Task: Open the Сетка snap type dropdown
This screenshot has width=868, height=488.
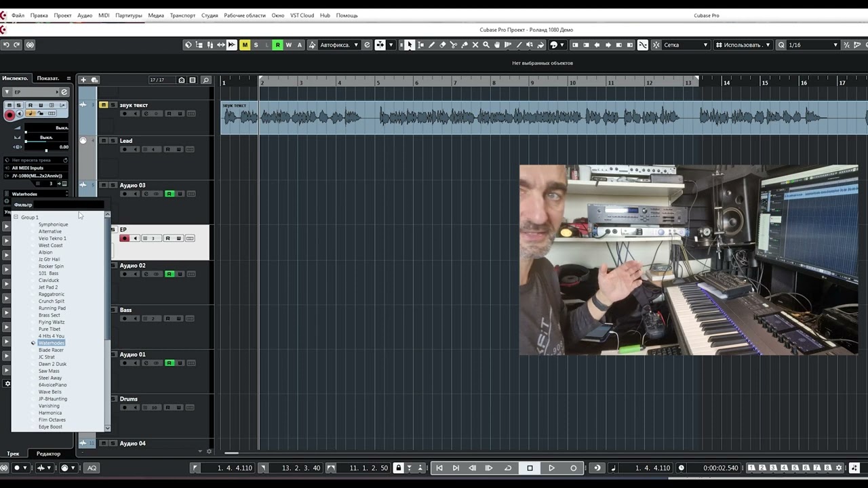Action: click(685, 45)
